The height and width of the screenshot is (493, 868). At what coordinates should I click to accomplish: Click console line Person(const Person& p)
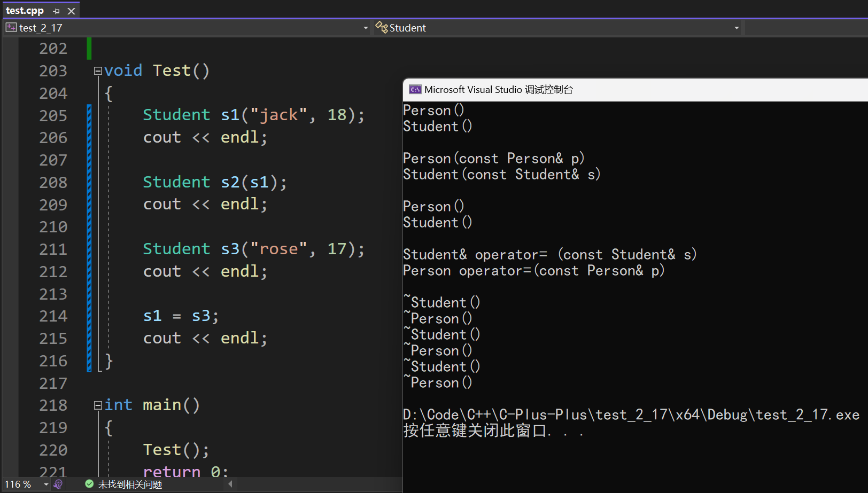494,158
